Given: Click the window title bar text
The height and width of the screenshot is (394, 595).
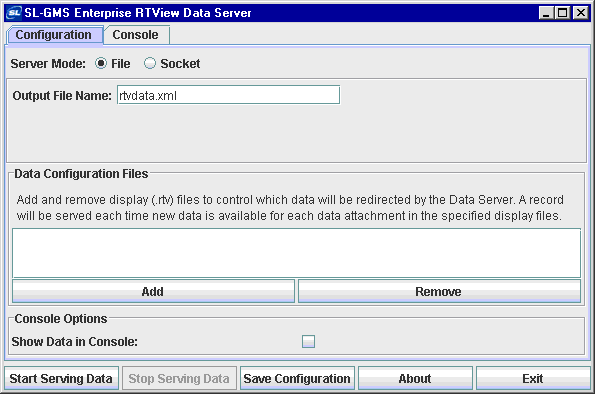Looking at the screenshot, I should coord(138,13).
